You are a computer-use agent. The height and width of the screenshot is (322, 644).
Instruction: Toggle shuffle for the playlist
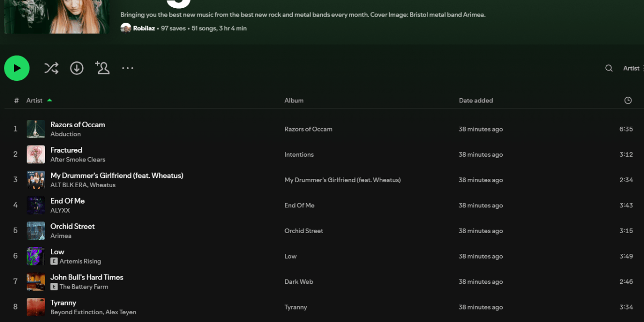click(x=51, y=68)
